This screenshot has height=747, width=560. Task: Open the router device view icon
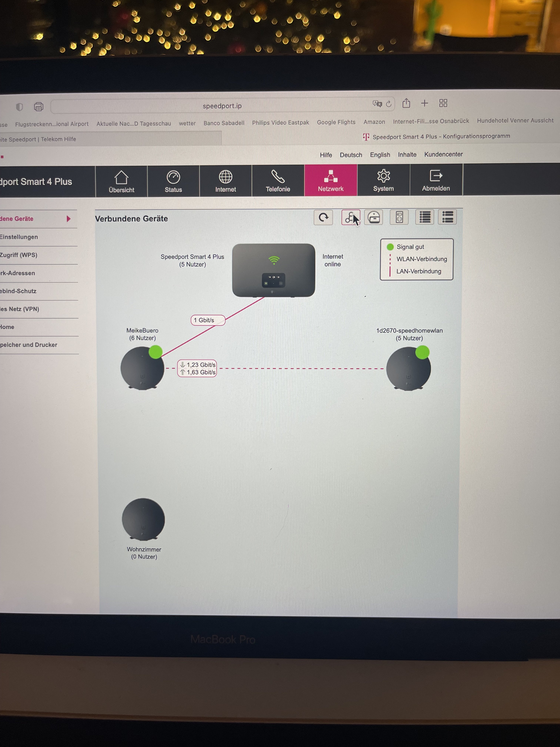click(373, 218)
